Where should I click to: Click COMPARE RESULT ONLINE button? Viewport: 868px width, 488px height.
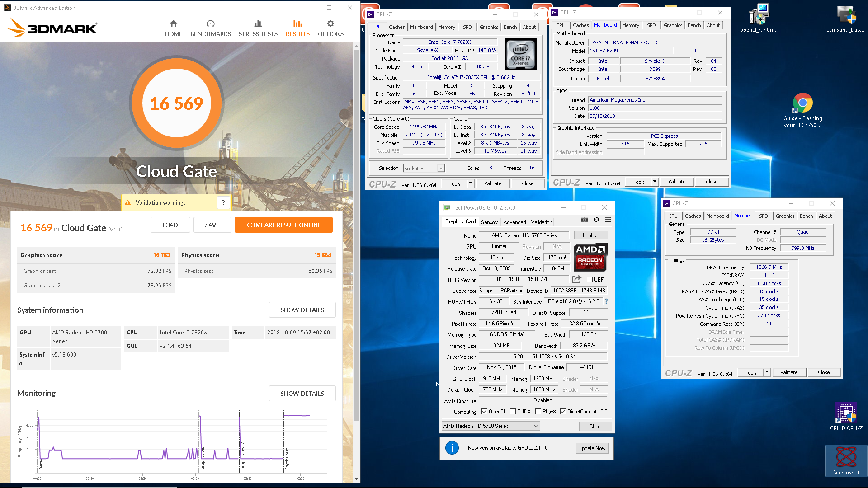click(x=283, y=225)
